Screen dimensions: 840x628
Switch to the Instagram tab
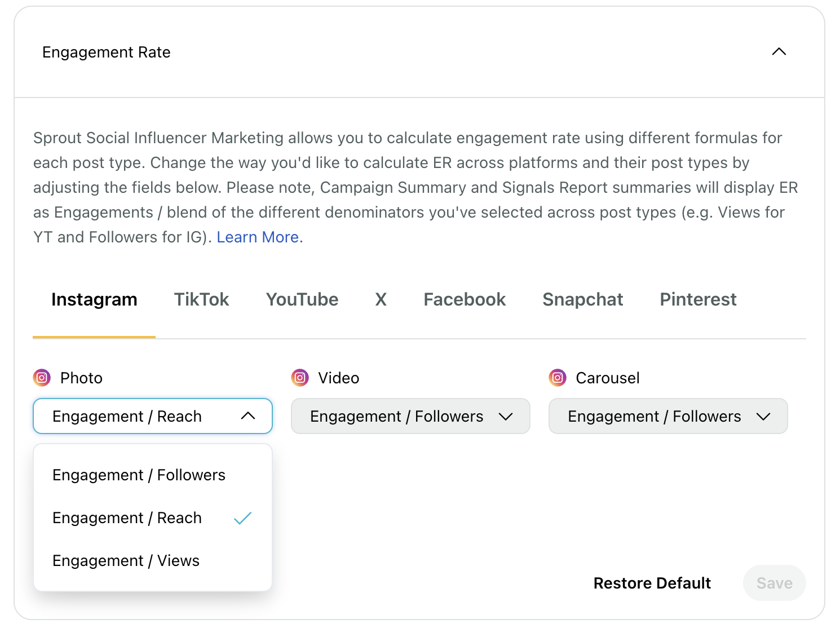[94, 299]
